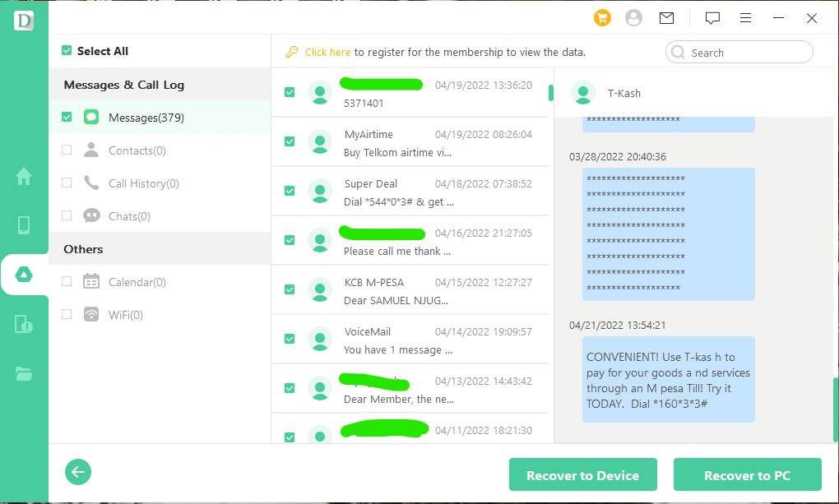The image size is (839, 504).
Task: Click the Super Deal sender avatar
Action: point(320,191)
